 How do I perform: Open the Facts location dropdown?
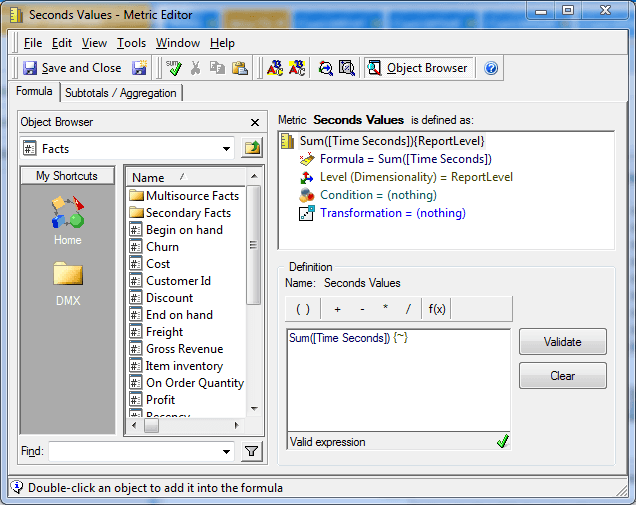tap(226, 149)
